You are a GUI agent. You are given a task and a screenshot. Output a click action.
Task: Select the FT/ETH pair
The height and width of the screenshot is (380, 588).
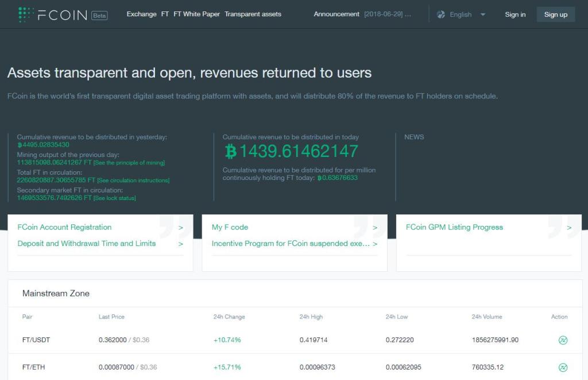click(33, 367)
